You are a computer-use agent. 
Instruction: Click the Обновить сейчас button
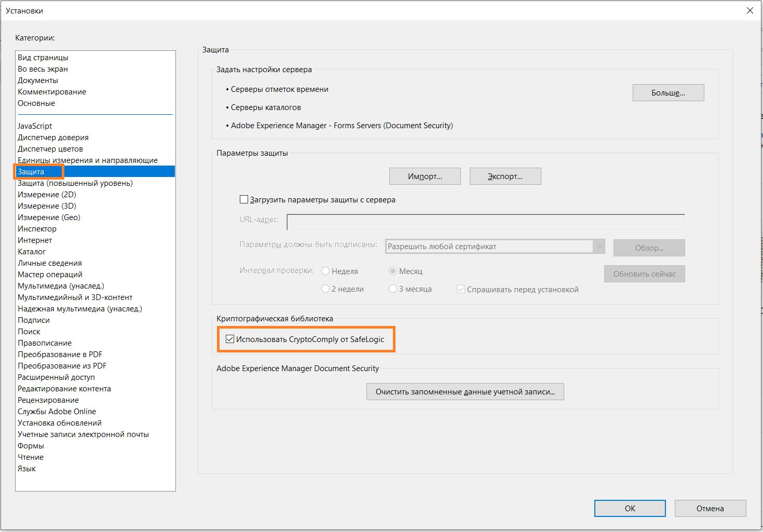tap(644, 274)
